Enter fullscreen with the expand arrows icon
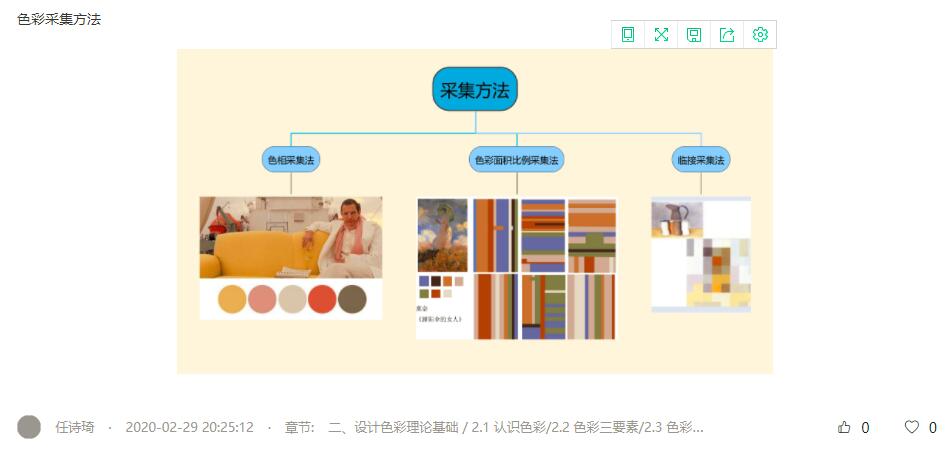 [x=661, y=35]
